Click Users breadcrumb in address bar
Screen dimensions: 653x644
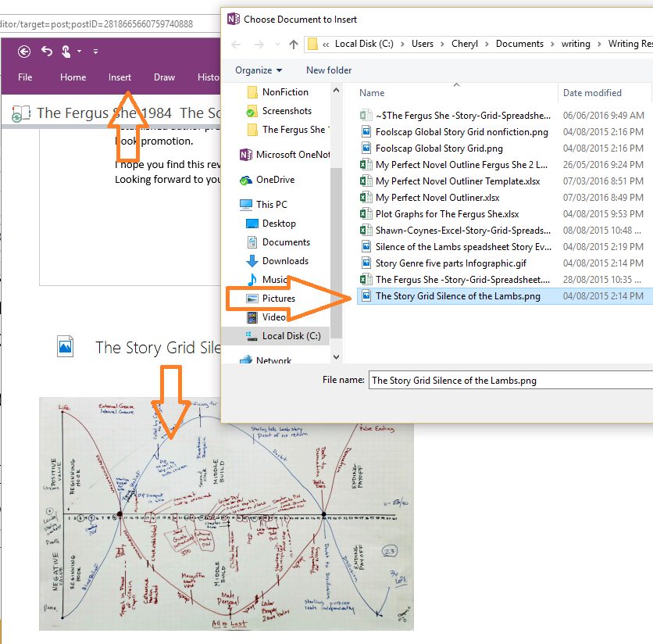tap(423, 44)
